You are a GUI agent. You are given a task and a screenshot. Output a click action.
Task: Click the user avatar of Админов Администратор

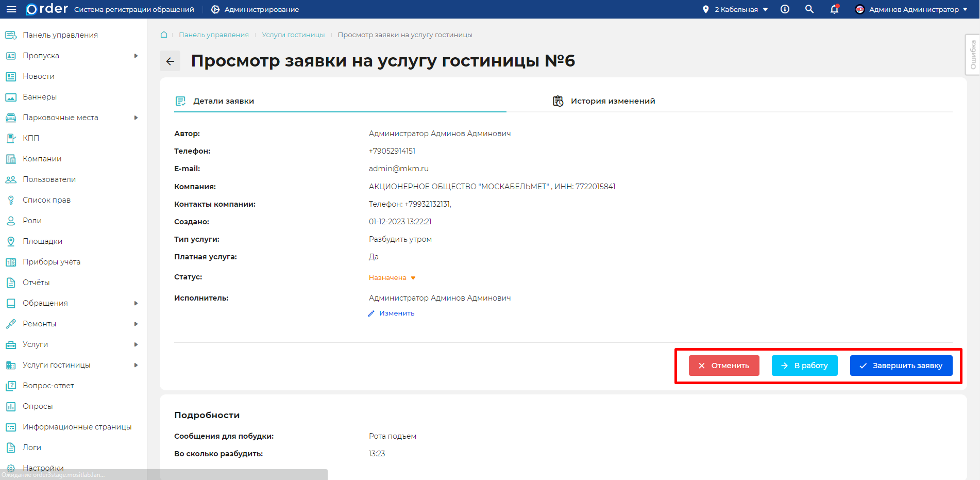859,9
